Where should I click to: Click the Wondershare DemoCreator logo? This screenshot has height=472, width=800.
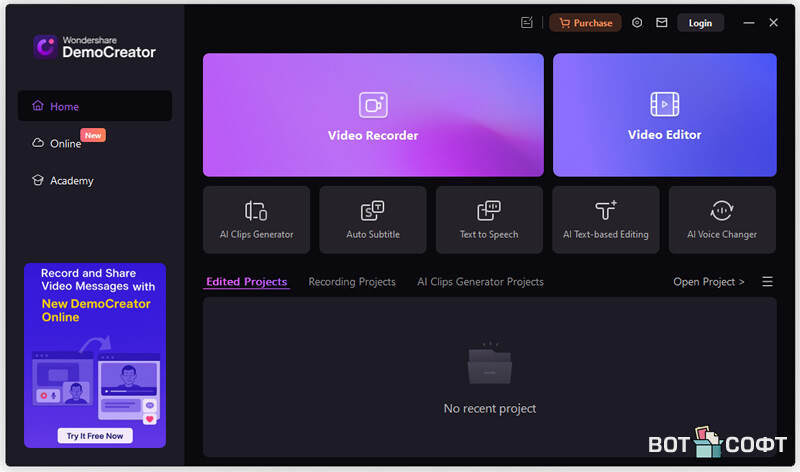pos(94,47)
